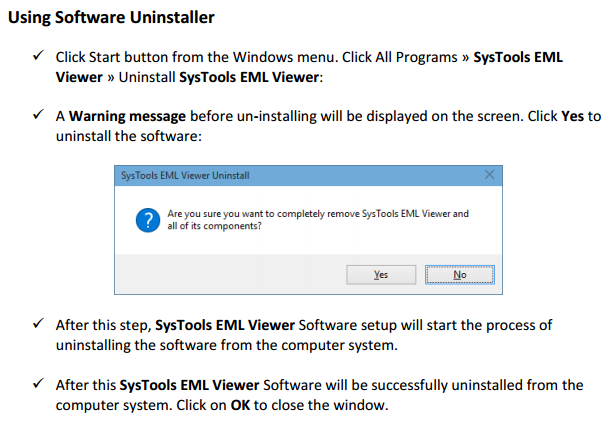
Task: Select the bold OK word in last bullet
Action: [240, 405]
